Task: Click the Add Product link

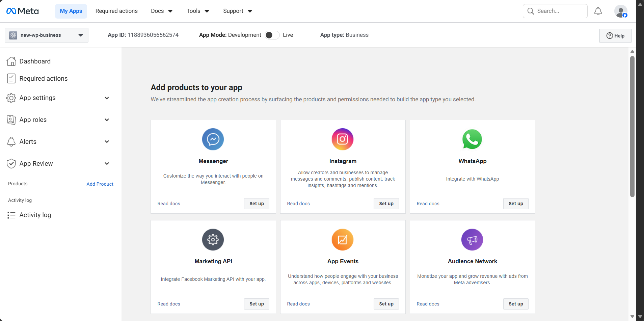Action: coord(100,184)
